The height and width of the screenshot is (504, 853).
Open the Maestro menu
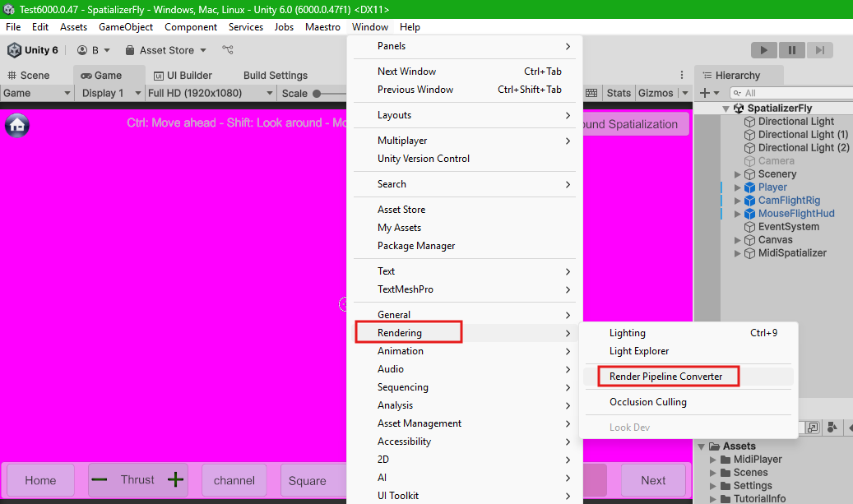pyautogui.click(x=322, y=26)
